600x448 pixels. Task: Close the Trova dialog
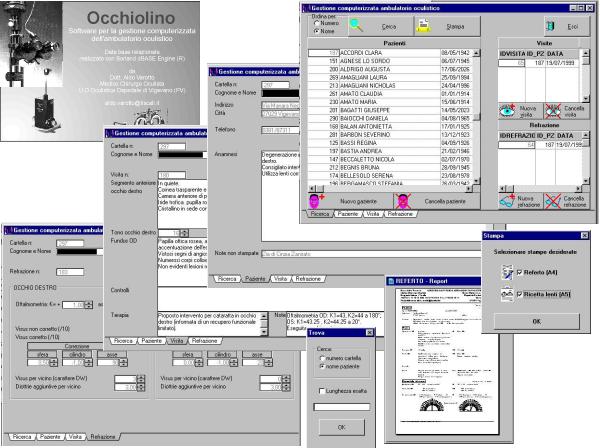pyautogui.click(x=369, y=333)
